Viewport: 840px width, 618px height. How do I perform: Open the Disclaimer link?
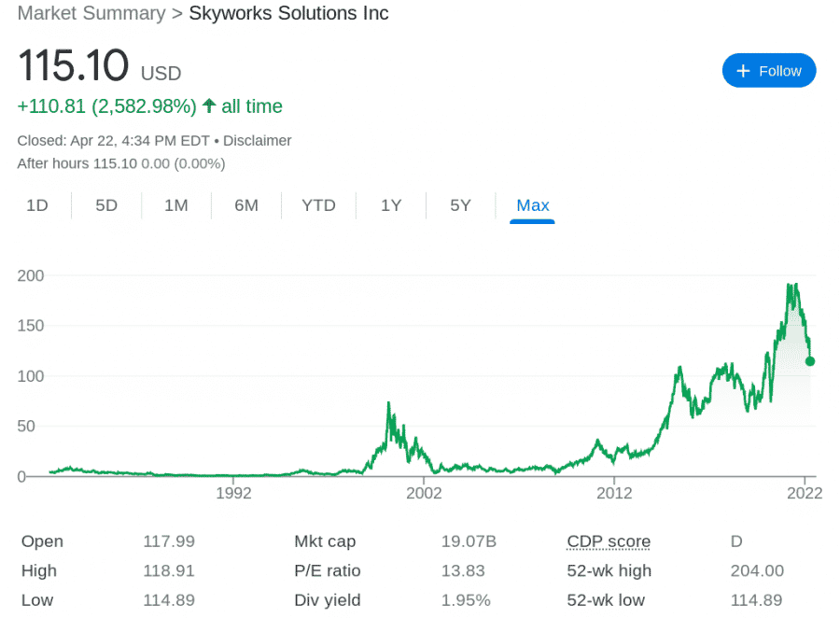click(258, 140)
